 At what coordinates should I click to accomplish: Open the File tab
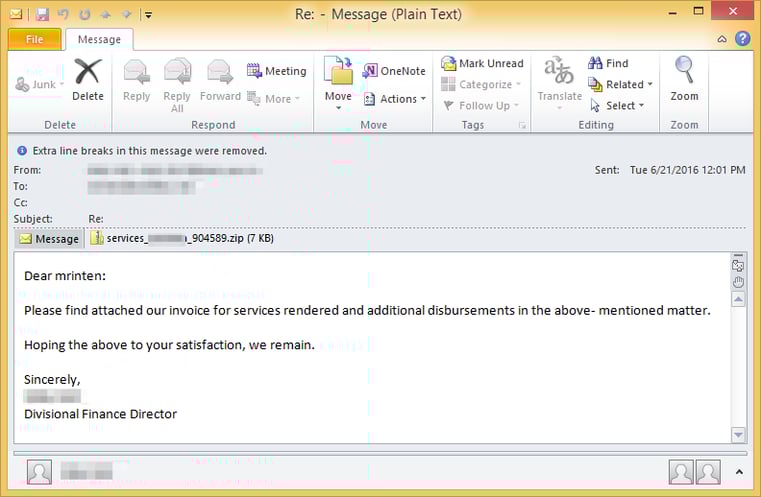coord(34,39)
